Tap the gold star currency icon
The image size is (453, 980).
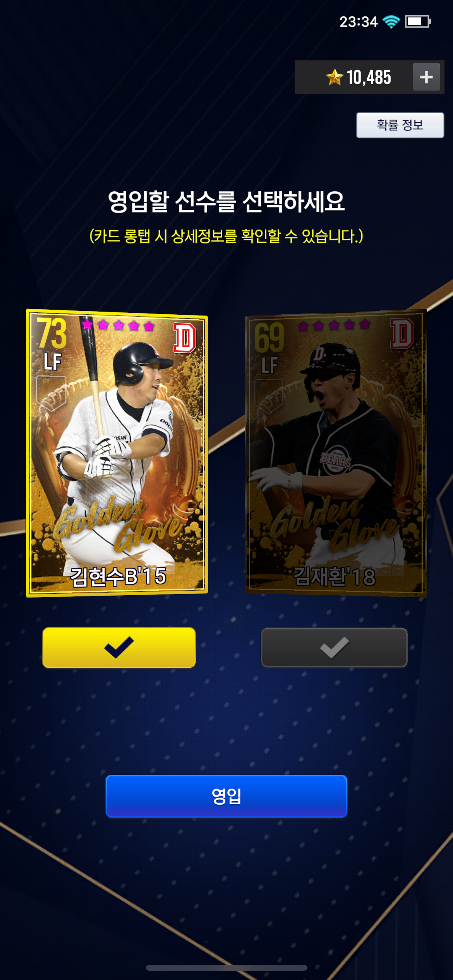coord(335,77)
